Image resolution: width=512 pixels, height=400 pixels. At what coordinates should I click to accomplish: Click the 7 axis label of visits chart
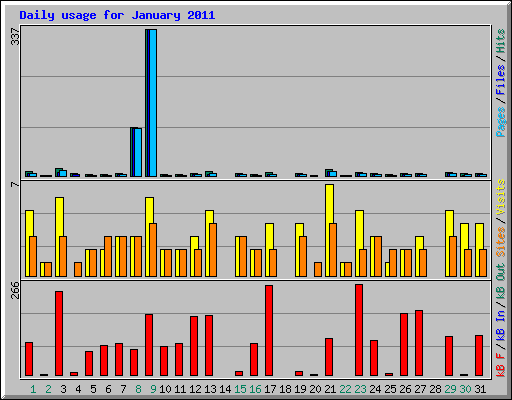tap(15, 184)
